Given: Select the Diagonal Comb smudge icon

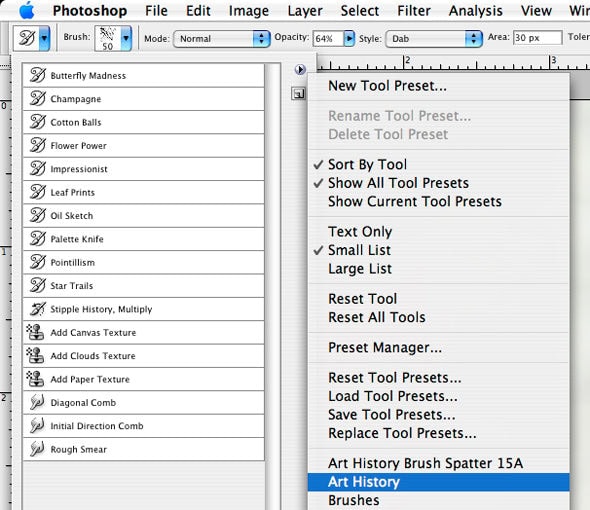Looking at the screenshot, I should pyautogui.click(x=37, y=402).
